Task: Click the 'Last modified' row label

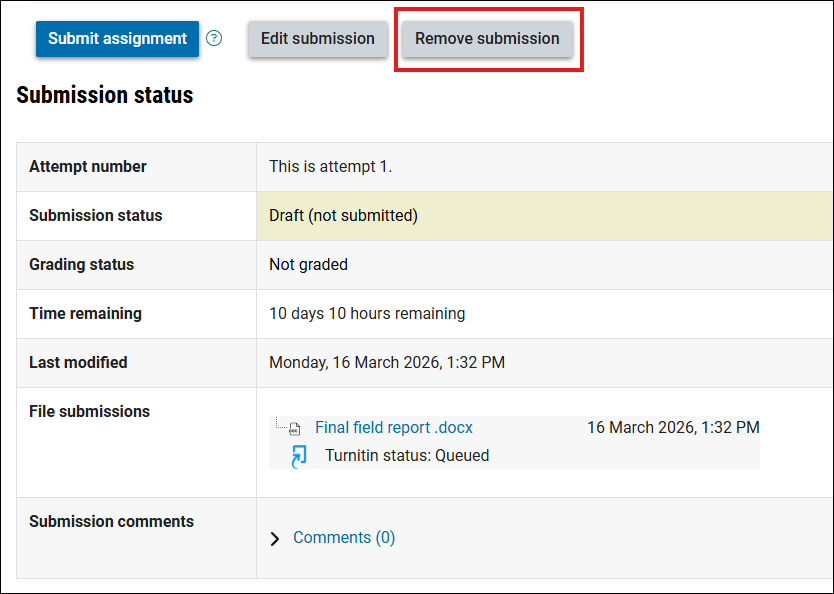Action: [78, 362]
